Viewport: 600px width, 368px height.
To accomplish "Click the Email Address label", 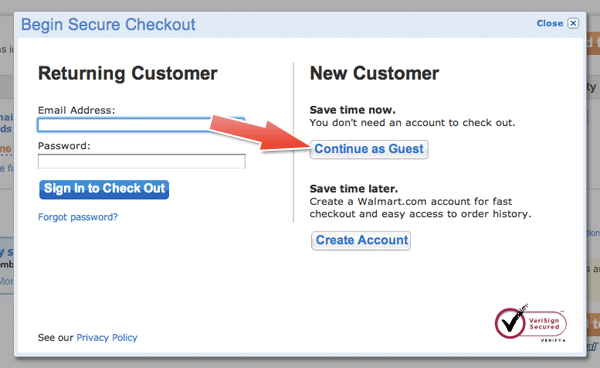I will point(77,110).
